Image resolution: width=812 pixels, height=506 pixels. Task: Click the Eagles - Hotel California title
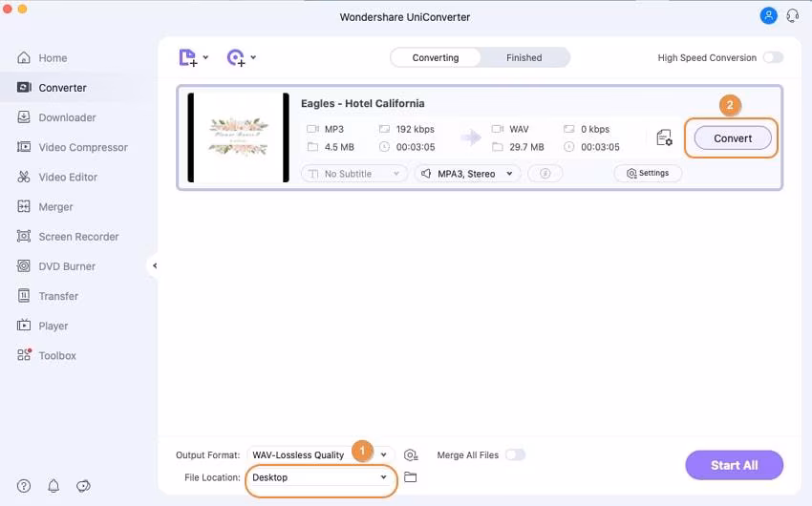[362, 103]
